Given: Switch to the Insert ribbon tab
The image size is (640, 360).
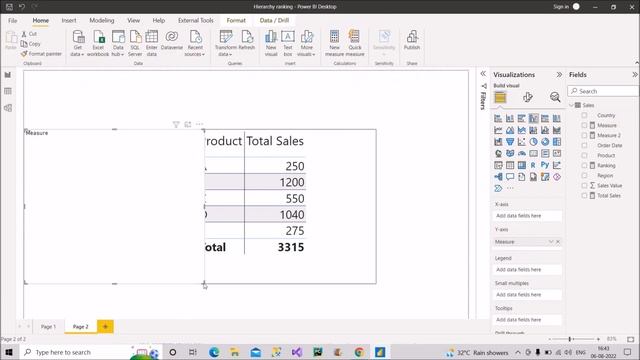Looking at the screenshot, I should click(69, 20).
